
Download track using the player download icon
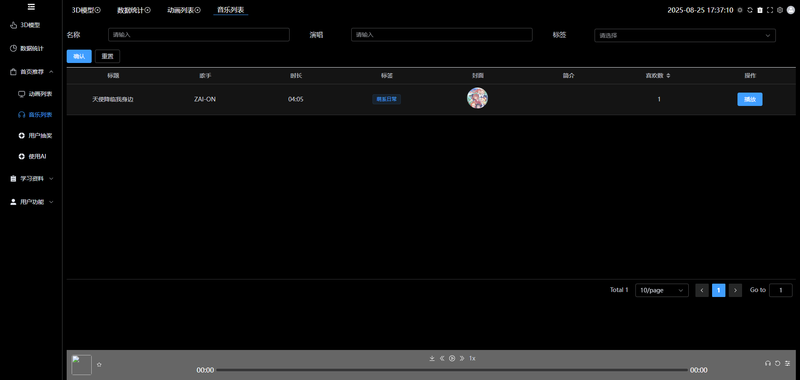tap(432, 359)
